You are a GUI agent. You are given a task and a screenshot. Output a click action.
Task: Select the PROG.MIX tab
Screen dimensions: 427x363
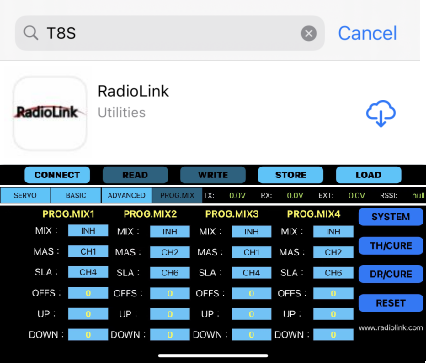coord(177,195)
